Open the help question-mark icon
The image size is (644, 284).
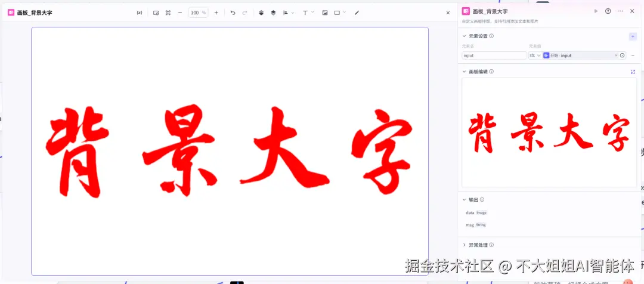pos(608,11)
